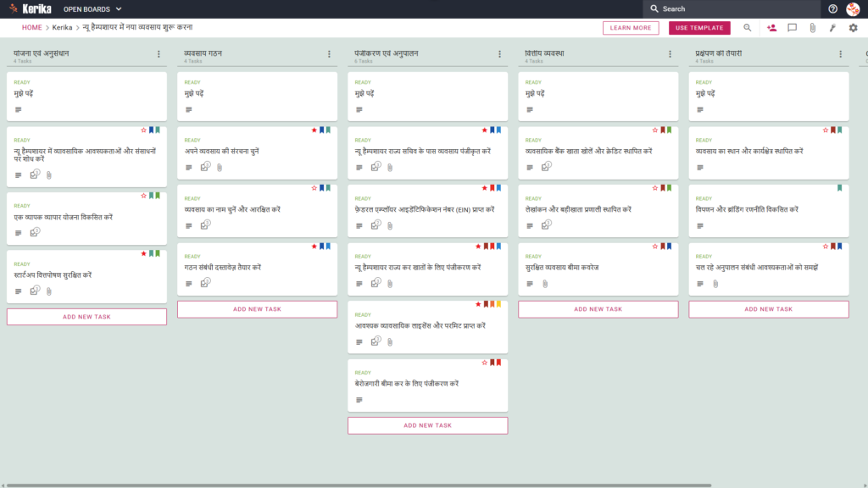The width and height of the screenshot is (868, 488).
Task: Open details icon on first मुझे पढ़ें card
Action: tap(19, 109)
